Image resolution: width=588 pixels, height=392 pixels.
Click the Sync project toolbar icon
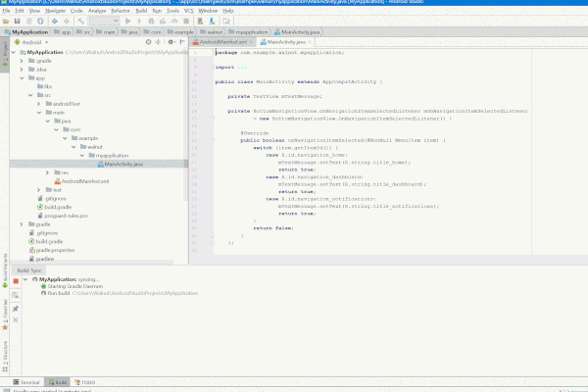40,22
